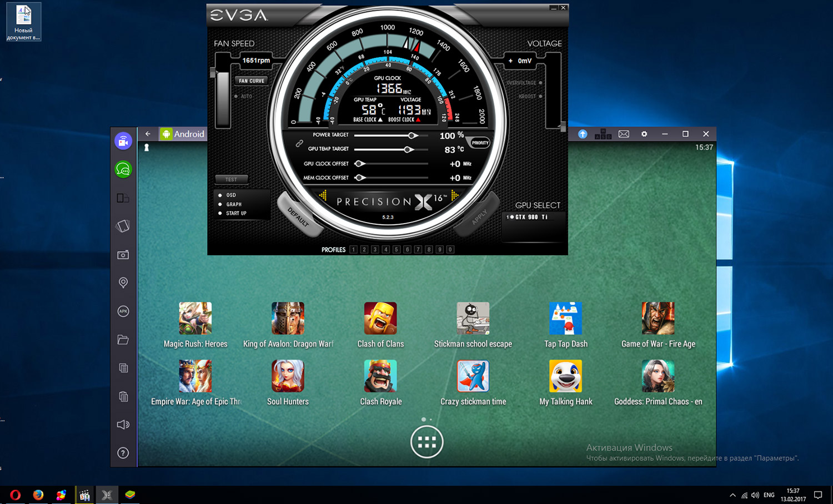Click the speaker volume icon in BlueStacks sidebar
Image resolution: width=833 pixels, height=504 pixels.
click(x=123, y=425)
